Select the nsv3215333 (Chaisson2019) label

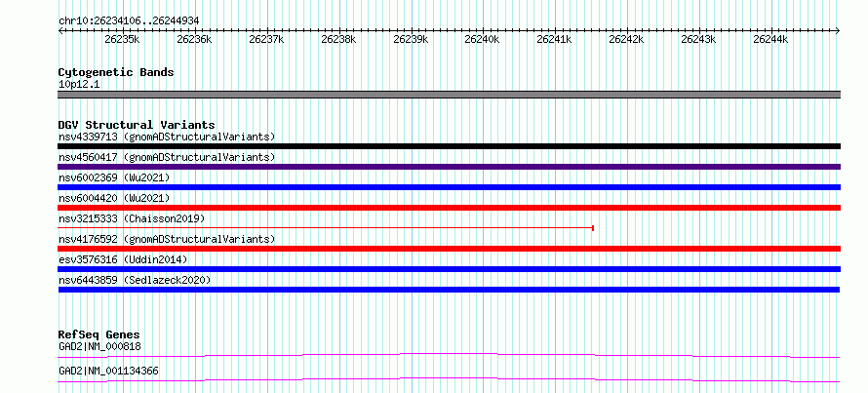132,218
